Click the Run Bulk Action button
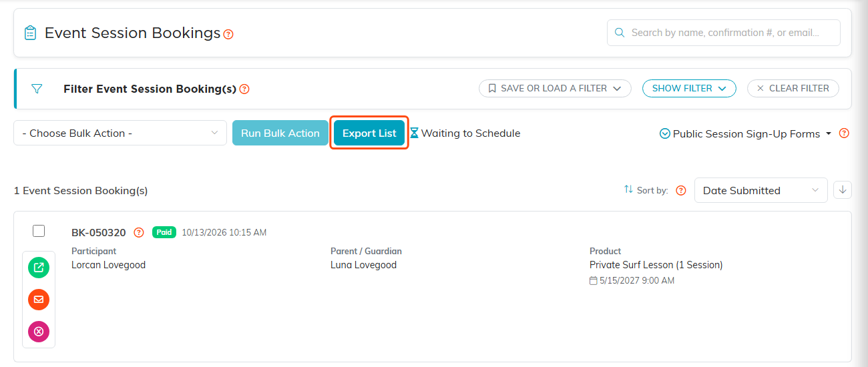The height and width of the screenshot is (367, 868). coord(280,133)
